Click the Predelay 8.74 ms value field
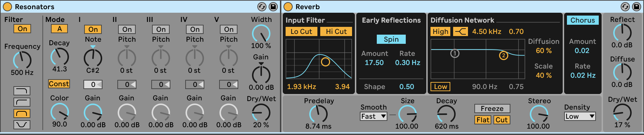 [x=318, y=126]
